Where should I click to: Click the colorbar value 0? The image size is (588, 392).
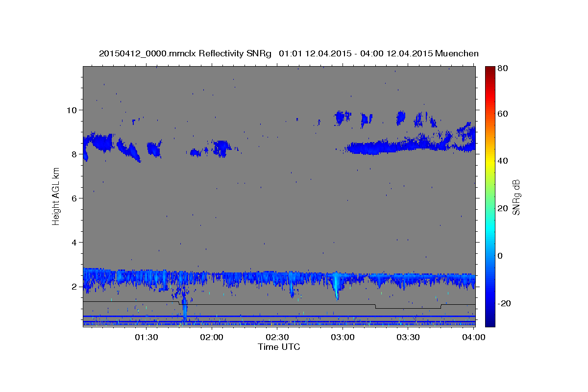(x=501, y=255)
